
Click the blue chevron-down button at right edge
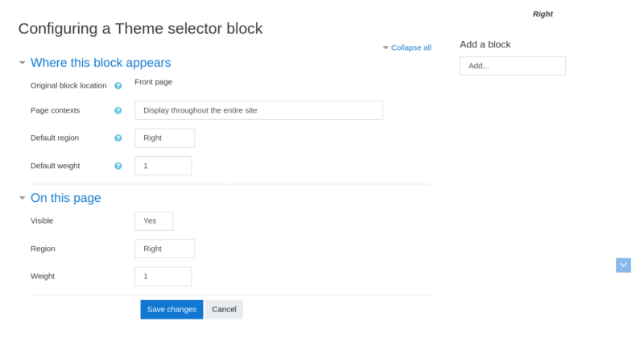pos(623,265)
